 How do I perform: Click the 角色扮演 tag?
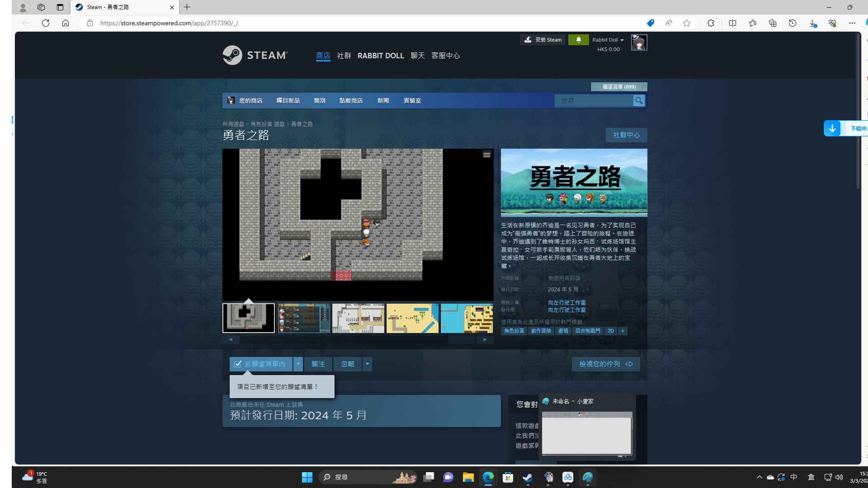coord(514,331)
